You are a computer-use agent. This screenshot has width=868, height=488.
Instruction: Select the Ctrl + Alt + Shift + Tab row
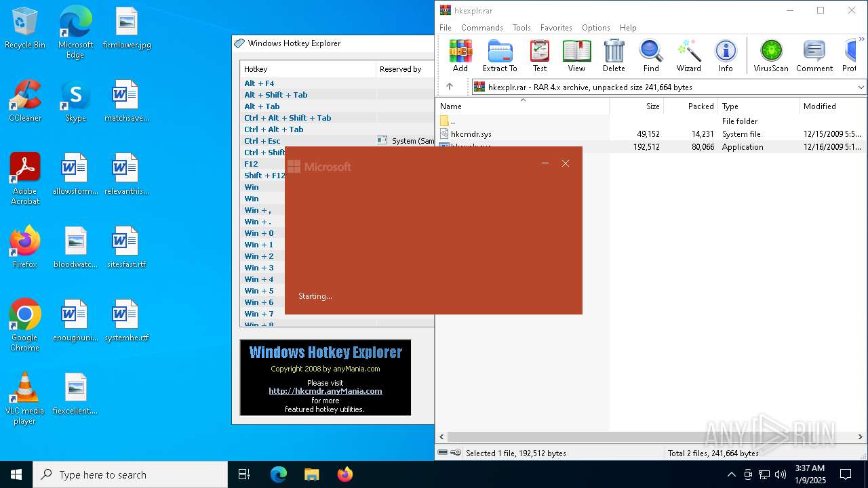(x=337, y=118)
